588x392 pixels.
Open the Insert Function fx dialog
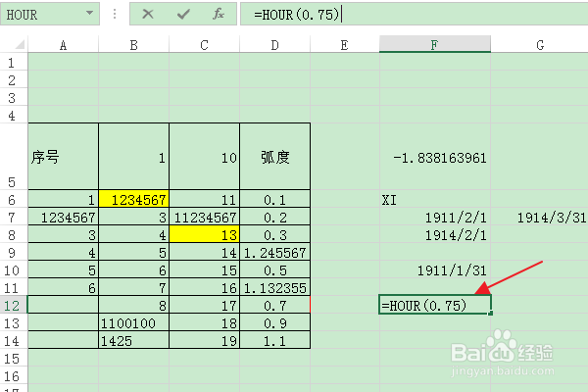click(x=219, y=15)
